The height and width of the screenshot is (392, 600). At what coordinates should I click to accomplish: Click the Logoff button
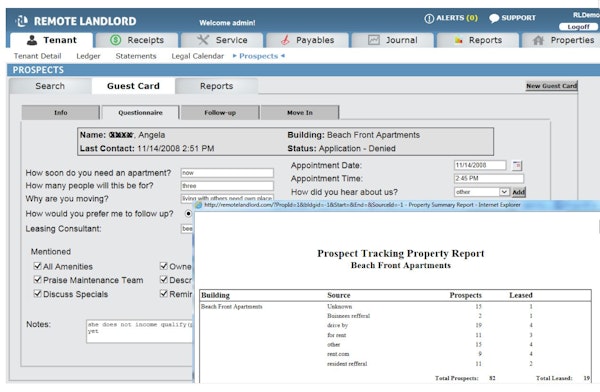[578, 27]
